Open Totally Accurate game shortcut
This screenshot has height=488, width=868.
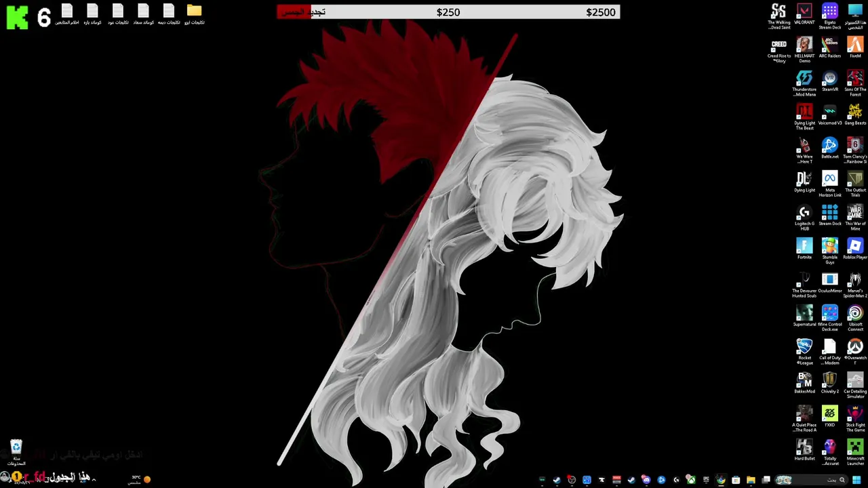click(830, 452)
